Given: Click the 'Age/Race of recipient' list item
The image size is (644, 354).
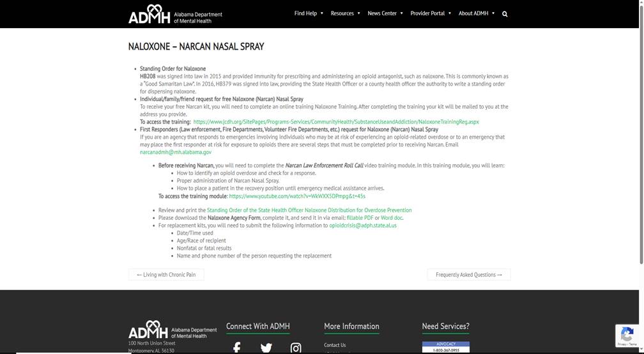Looking at the screenshot, I should pyautogui.click(x=201, y=241).
